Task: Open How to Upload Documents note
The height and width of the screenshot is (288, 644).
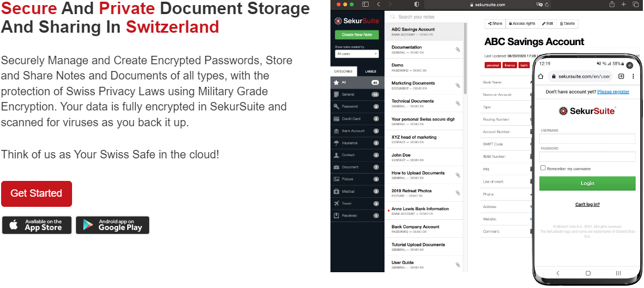Action: [x=424, y=175]
